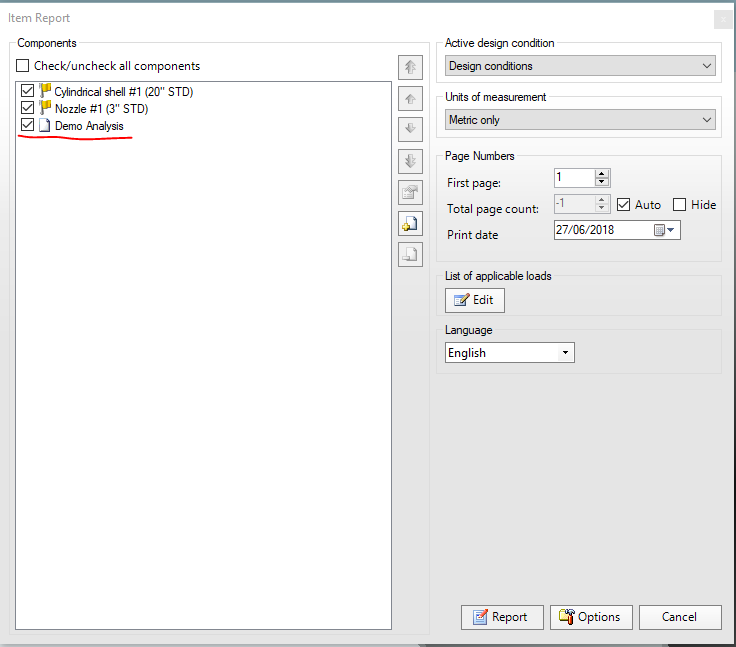Click the yellow flag icon of Cylindrical shell #1

pos(45,91)
